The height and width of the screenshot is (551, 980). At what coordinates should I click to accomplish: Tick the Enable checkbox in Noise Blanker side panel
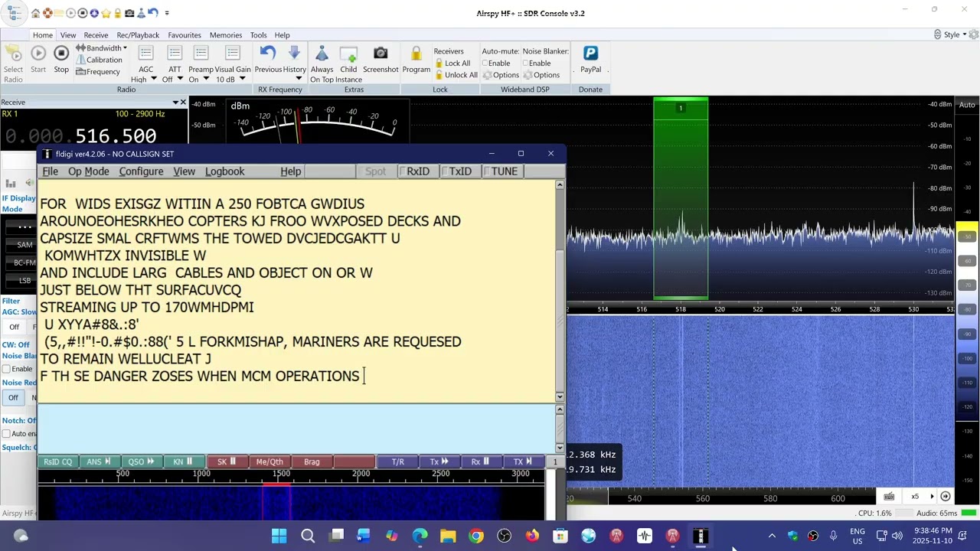(x=6, y=369)
